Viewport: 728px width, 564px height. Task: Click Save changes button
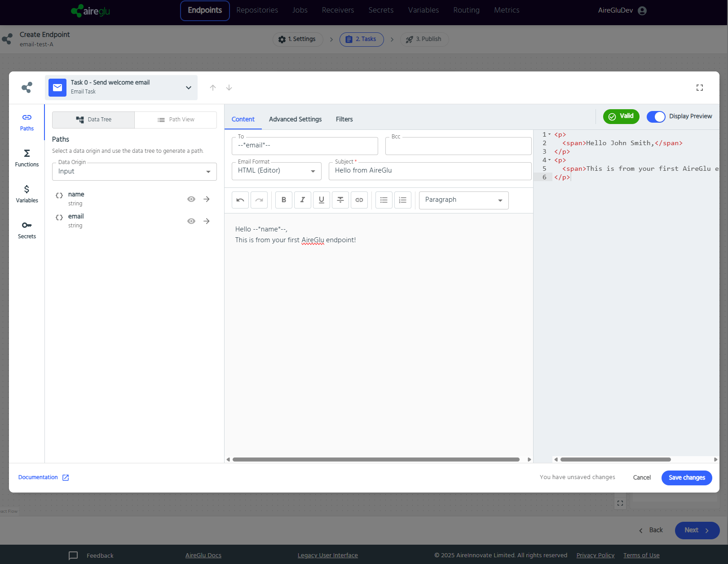tap(687, 478)
